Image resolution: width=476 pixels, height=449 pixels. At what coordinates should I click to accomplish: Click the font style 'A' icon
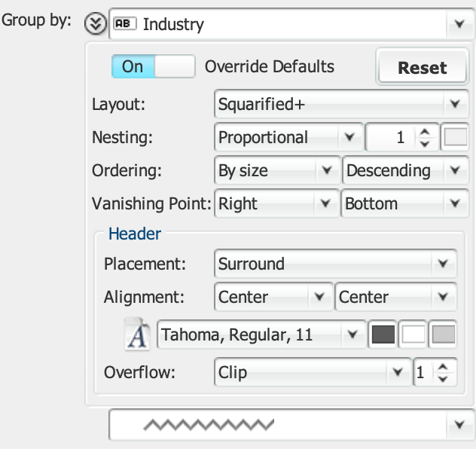click(x=136, y=335)
